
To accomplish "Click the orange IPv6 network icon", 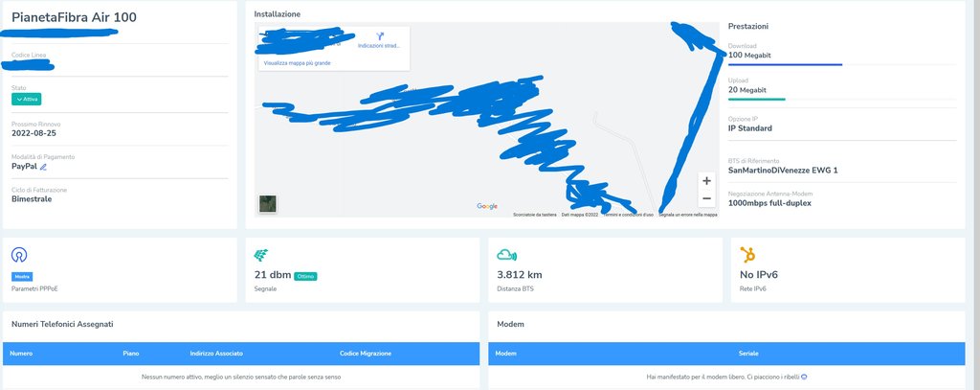I will (x=747, y=254).
